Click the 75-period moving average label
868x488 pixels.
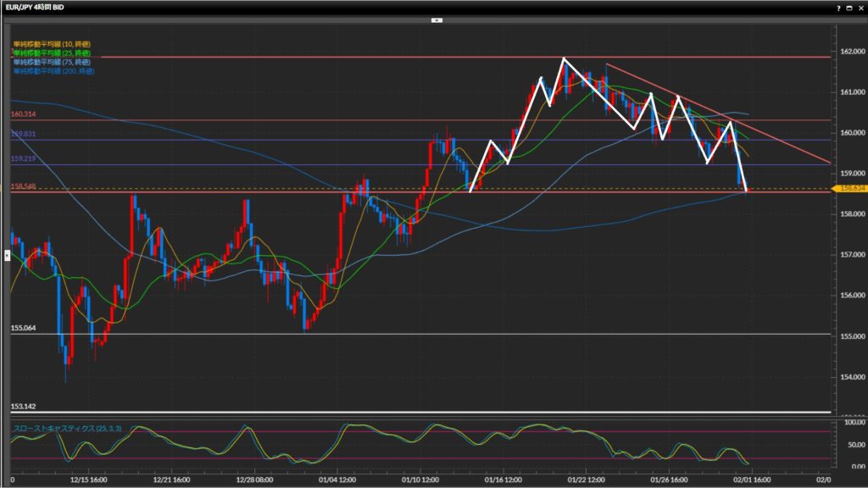52,62
